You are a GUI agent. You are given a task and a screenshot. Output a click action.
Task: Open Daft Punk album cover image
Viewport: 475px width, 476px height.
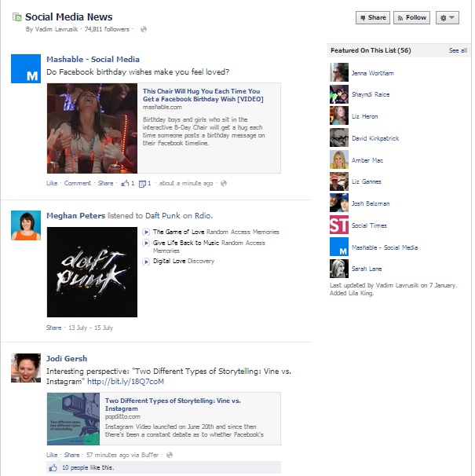click(x=92, y=272)
